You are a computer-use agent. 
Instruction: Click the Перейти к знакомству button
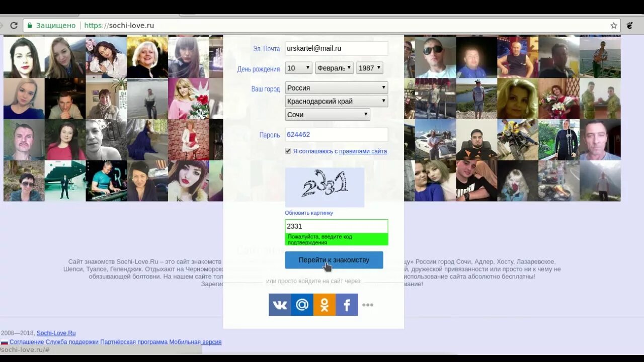coord(334,260)
